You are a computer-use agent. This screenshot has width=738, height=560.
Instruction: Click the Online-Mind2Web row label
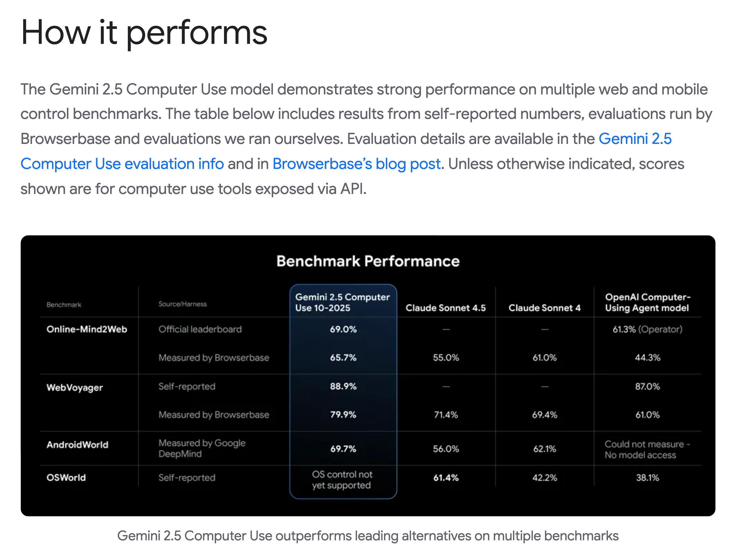pos(87,329)
